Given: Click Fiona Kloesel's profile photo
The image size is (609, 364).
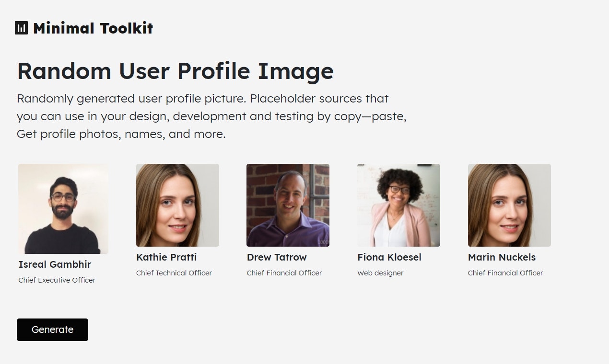Looking at the screenshot, I should (398, 205).
